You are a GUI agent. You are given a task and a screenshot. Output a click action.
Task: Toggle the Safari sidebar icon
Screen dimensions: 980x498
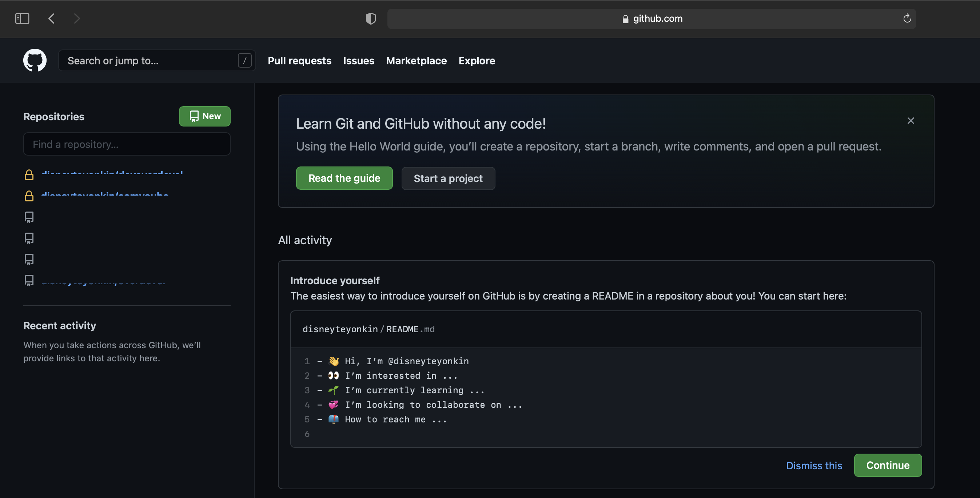click(x=22, y=18)
